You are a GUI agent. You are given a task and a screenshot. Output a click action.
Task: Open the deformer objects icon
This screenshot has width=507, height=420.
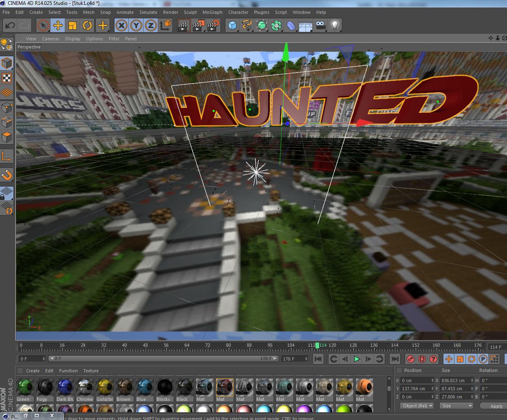(291, 26)
